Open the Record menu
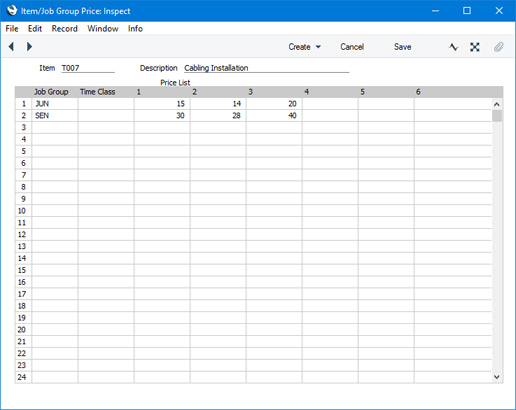The height and width of the screenshot is (410, 516). (65, 29)
